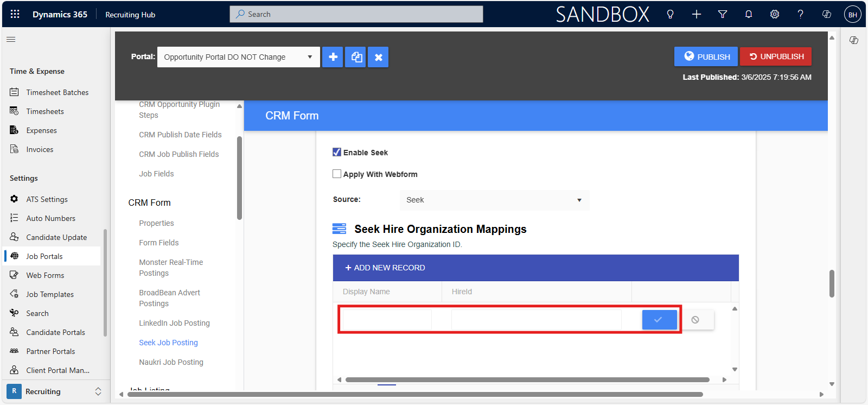Expand the Recruiting area switcher
Viewport: 868px width, 405px height.
point(98,391)
